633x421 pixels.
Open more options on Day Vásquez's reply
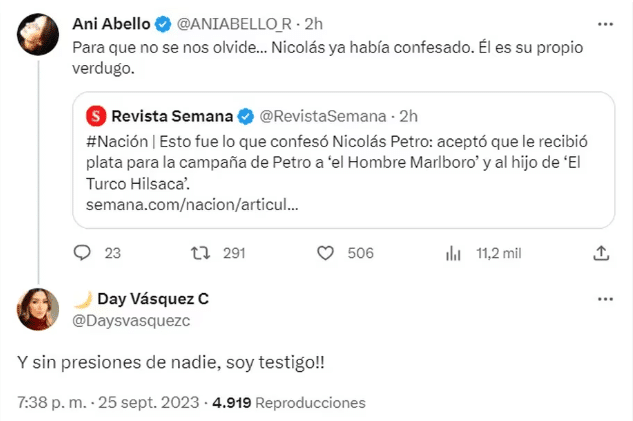(x=603, y=300)
